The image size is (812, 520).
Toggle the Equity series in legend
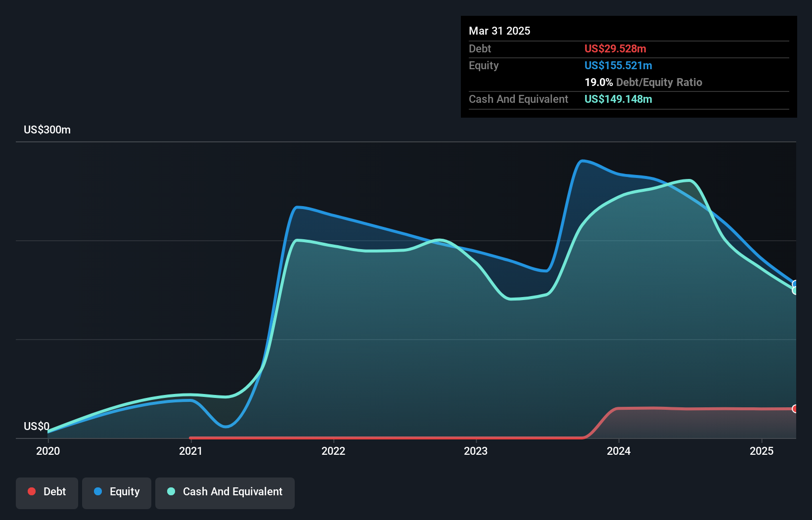pyautogui.click(x=117, y=493)
